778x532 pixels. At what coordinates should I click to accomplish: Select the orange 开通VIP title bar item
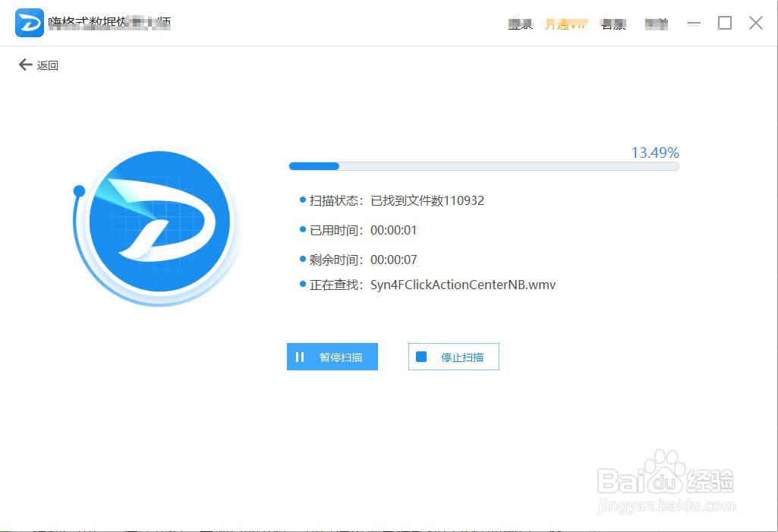565,23
